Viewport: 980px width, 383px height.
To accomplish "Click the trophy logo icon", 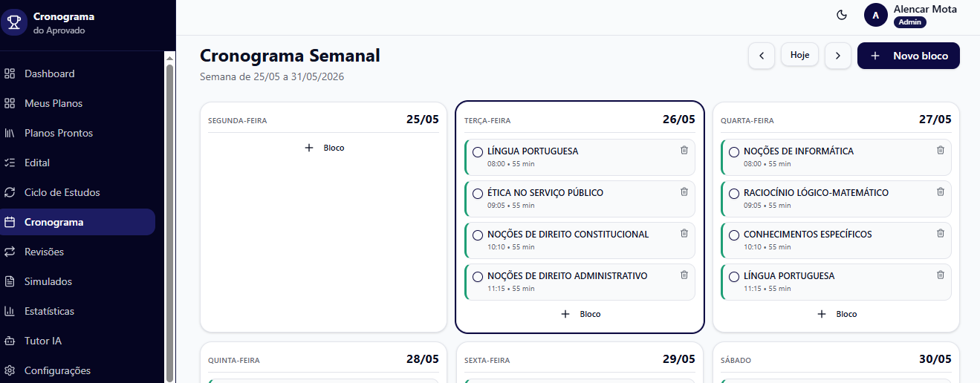I will coord(13,22).
